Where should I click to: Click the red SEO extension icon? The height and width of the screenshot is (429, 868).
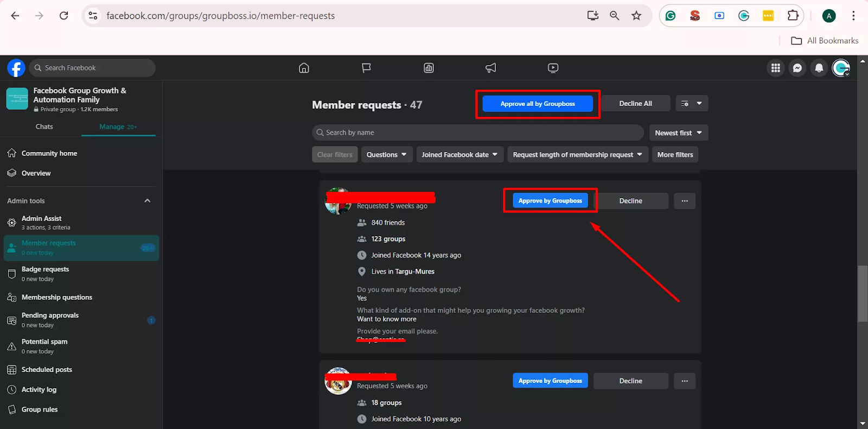[x=695, y=16]
